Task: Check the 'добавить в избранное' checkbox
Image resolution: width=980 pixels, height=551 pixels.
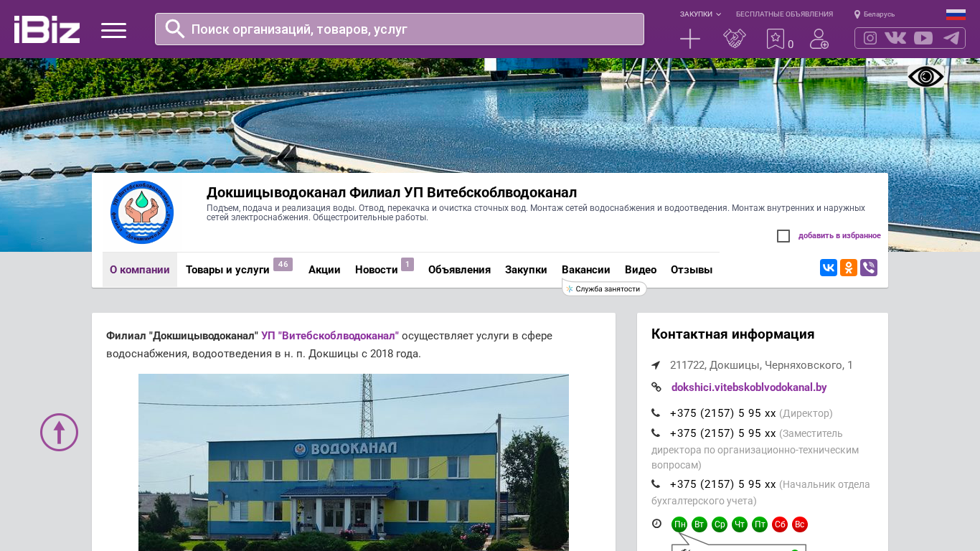Action: click(783, 236)
